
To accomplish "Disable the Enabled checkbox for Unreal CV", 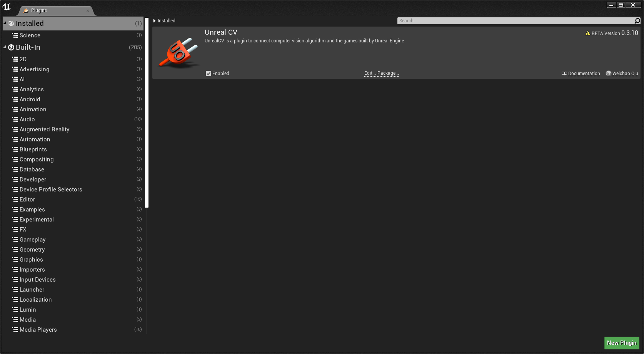I will pos(209,73).
